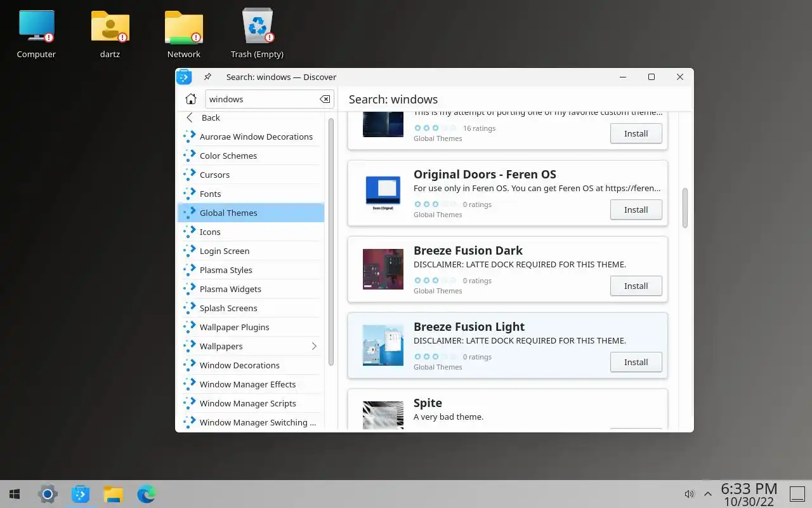Screen dimensions: 812x508
Task: Select the Icons category
Action: [x=251, y=232]
